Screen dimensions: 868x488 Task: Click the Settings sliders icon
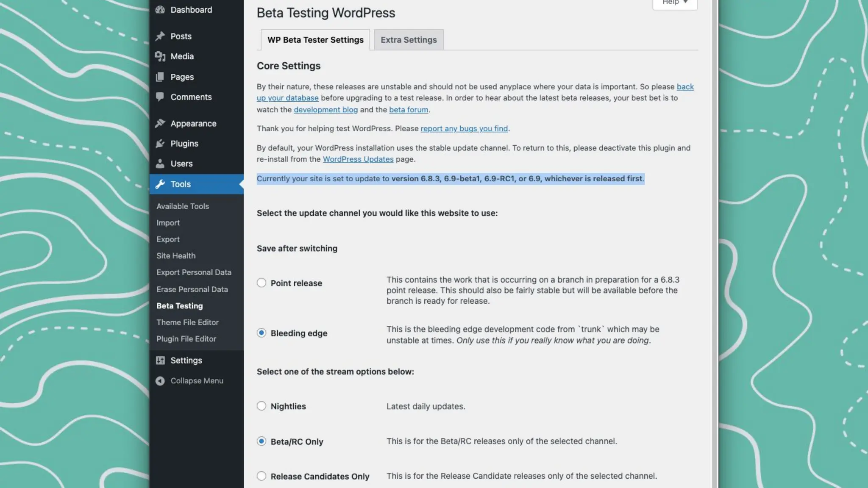pos(160,360)
